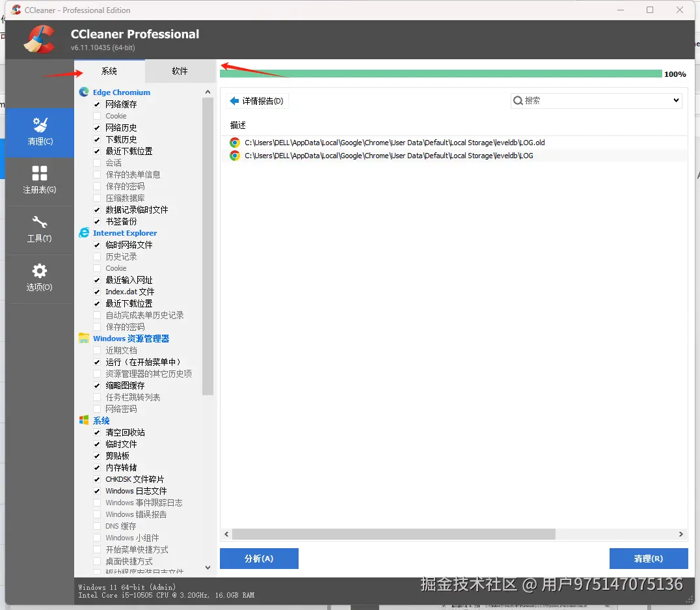Click the options list scroll-down arrow
Image resolution: width=700 pixels, height=610 pixels.
(208, 568)
